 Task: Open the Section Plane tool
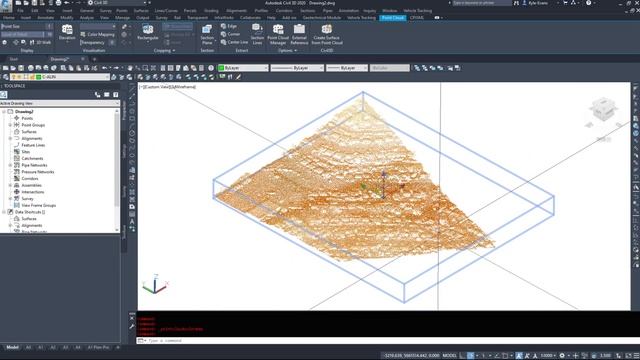(207, 34)
